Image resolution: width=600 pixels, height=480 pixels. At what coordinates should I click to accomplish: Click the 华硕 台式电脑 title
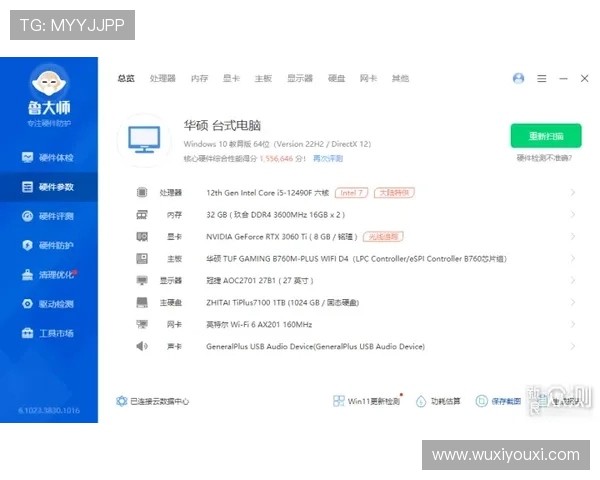point(222,125)
